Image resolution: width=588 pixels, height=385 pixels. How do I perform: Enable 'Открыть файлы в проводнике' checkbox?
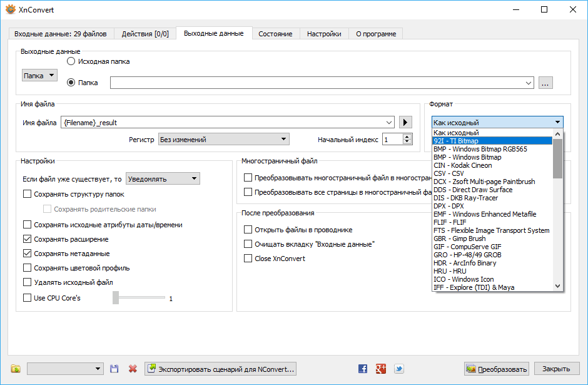tap(248, 229)
